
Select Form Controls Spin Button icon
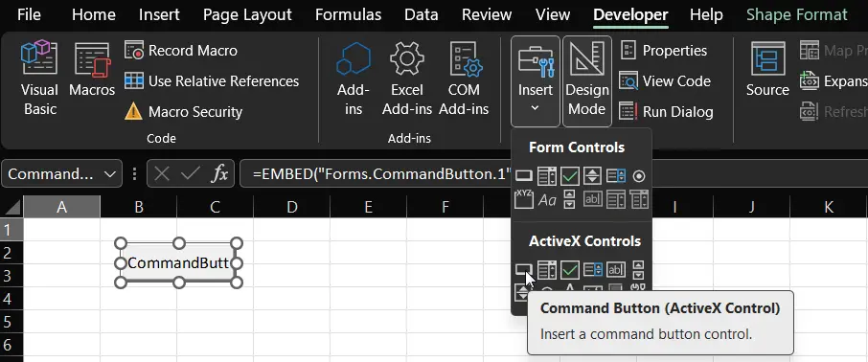tap(593, 176)
